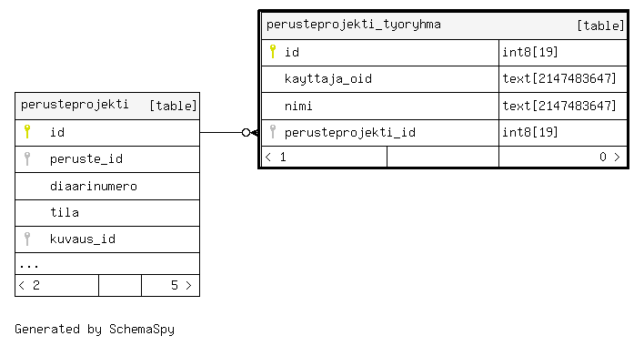Open the perusteprojekti_tyoryhma table title
The image size is (644, 346).
tap(354, 25)
